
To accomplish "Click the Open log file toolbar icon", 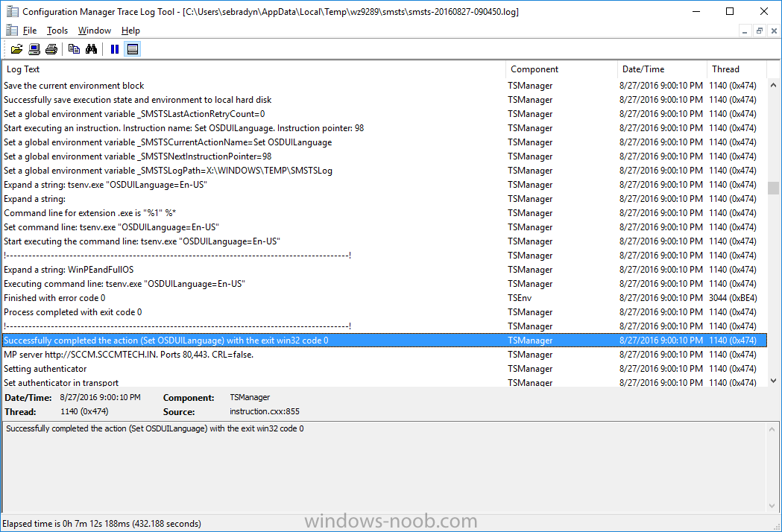I will point(16,49).
